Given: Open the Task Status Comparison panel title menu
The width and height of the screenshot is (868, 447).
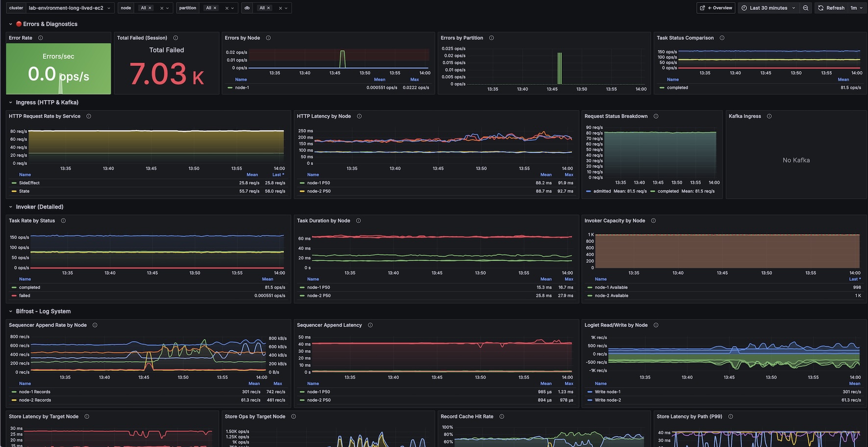Looking at the screenshot, I should coord(685,38).
